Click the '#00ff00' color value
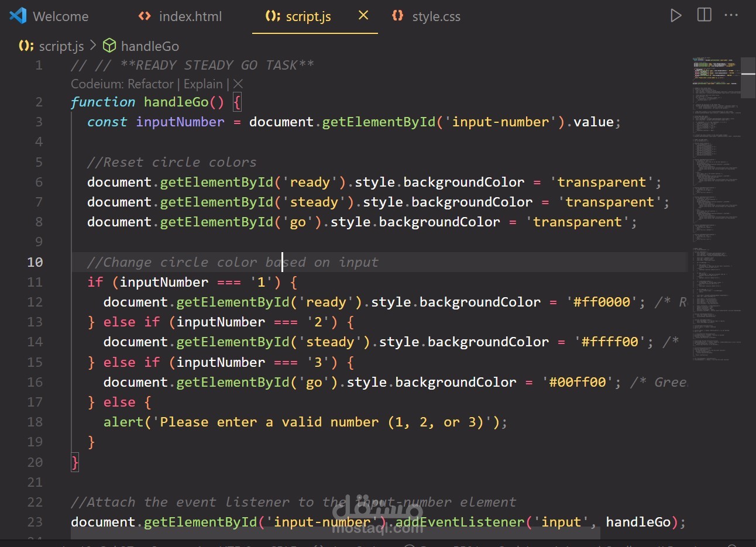Image resolution: width=756 pixels, height=547 pixels. tap(577, 383)
